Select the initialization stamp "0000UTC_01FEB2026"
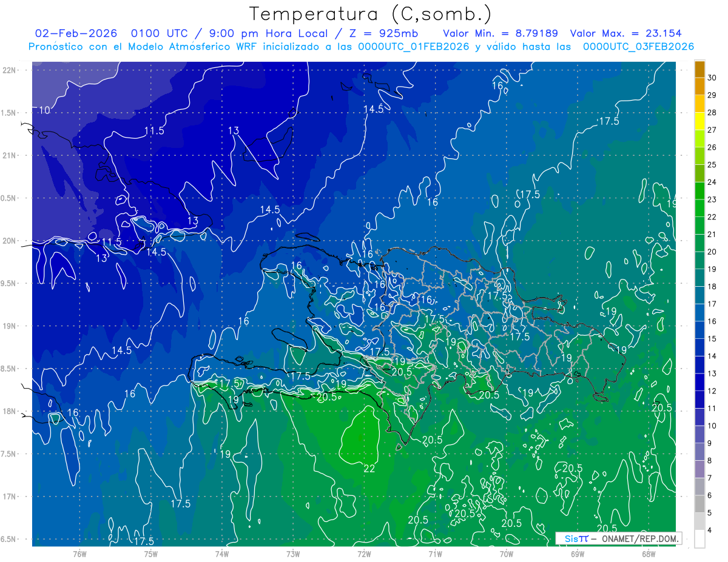The height and width of the screenshot is (562, 728). [414, 47]
